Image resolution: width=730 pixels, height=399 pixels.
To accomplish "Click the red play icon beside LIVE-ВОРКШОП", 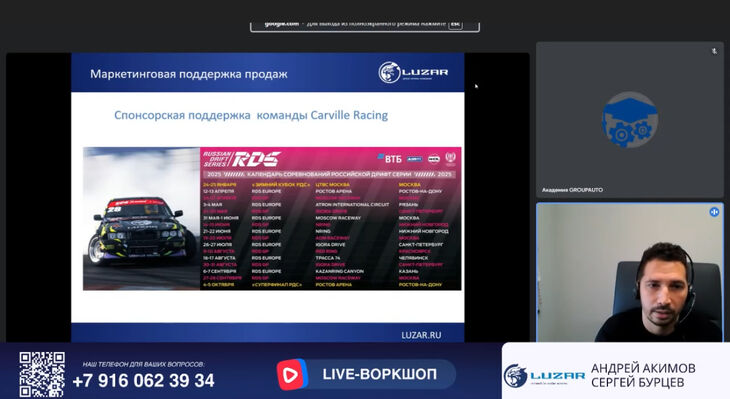I will (x=291, y=374).
